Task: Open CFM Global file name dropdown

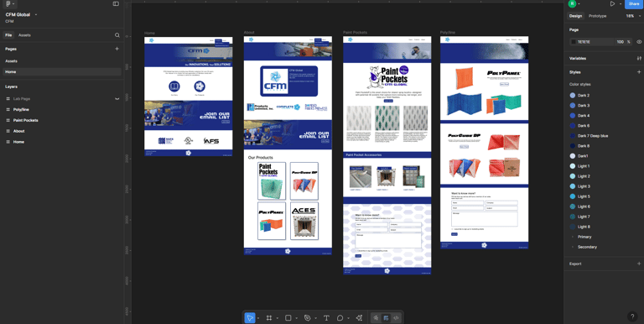Action: point(36,15)
